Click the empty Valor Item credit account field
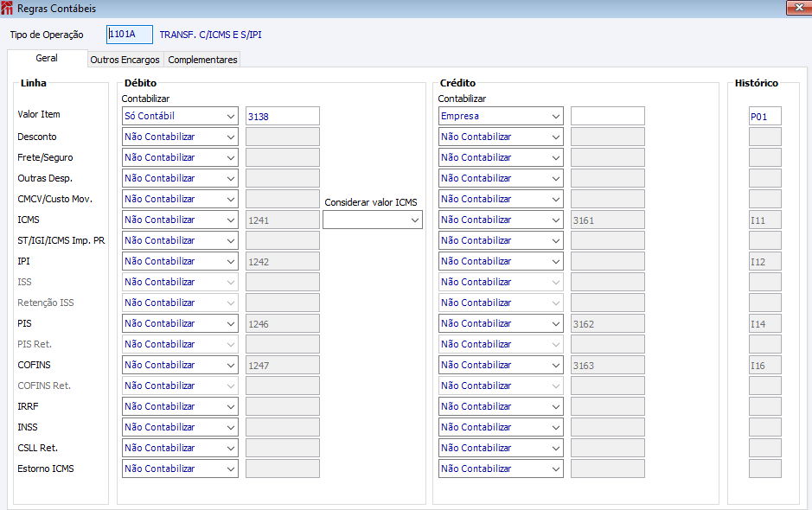812x510 pixels. 607,116
